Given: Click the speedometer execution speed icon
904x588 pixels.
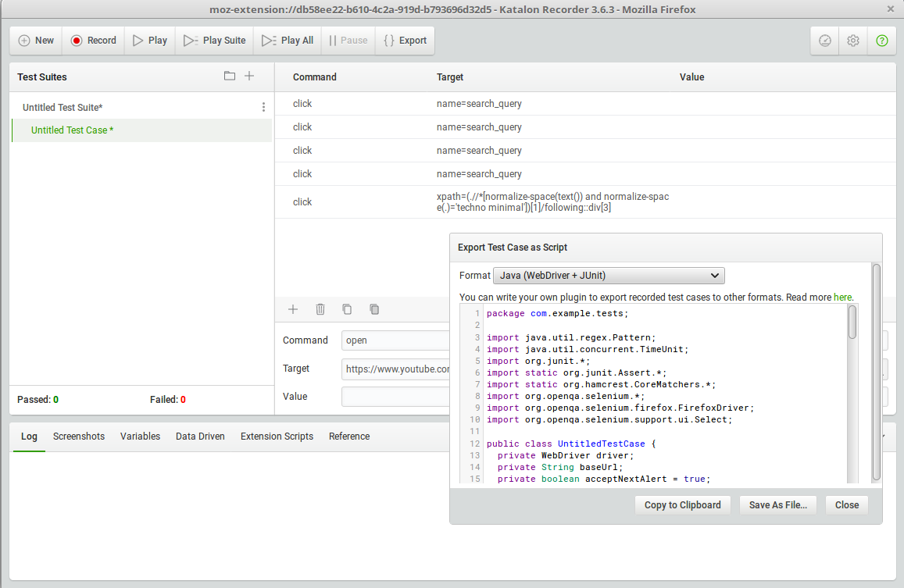Looking at the screenshot, I should click(x=824, y=41).
